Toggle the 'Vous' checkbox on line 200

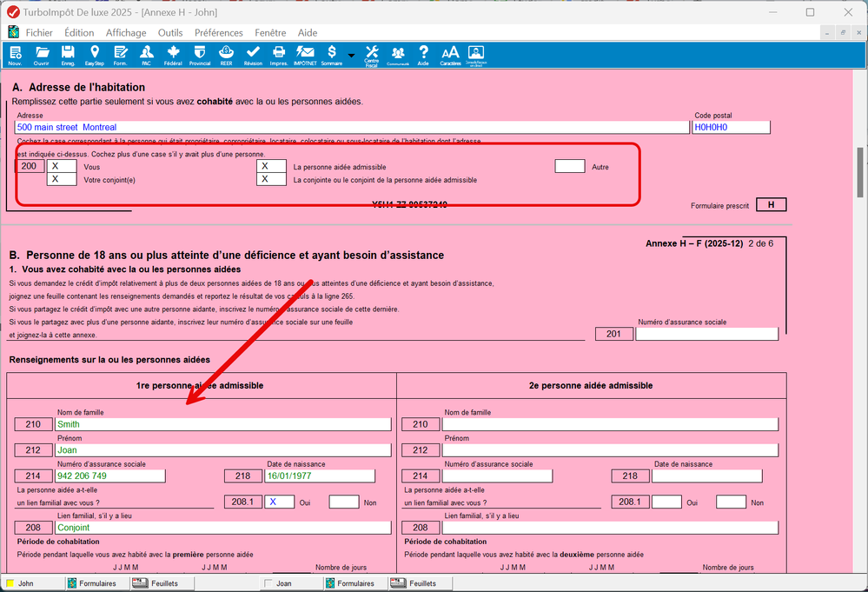coord(62,166)
